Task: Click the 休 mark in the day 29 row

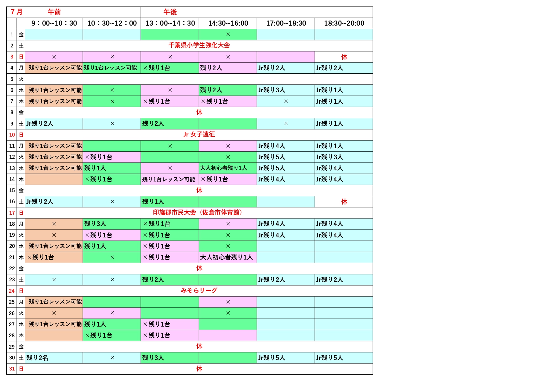Action: 199,346
